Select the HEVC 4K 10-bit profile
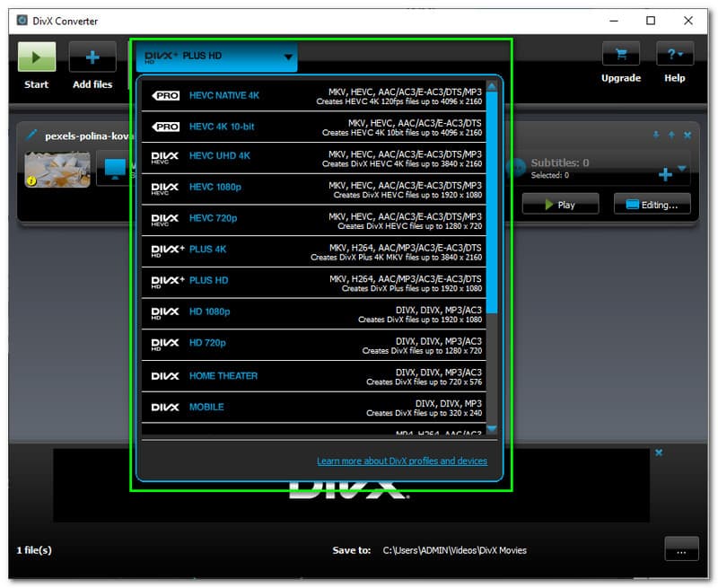Image resolution: width=718 pixels, height=588 pixels. (313, 127)
